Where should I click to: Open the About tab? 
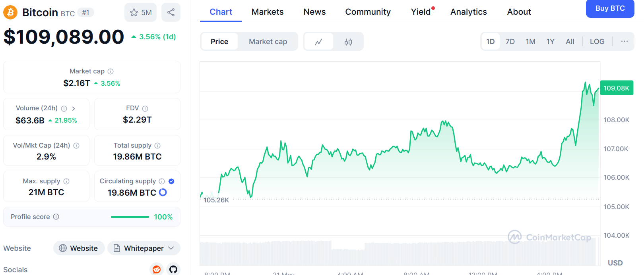[x=519, y=12]
